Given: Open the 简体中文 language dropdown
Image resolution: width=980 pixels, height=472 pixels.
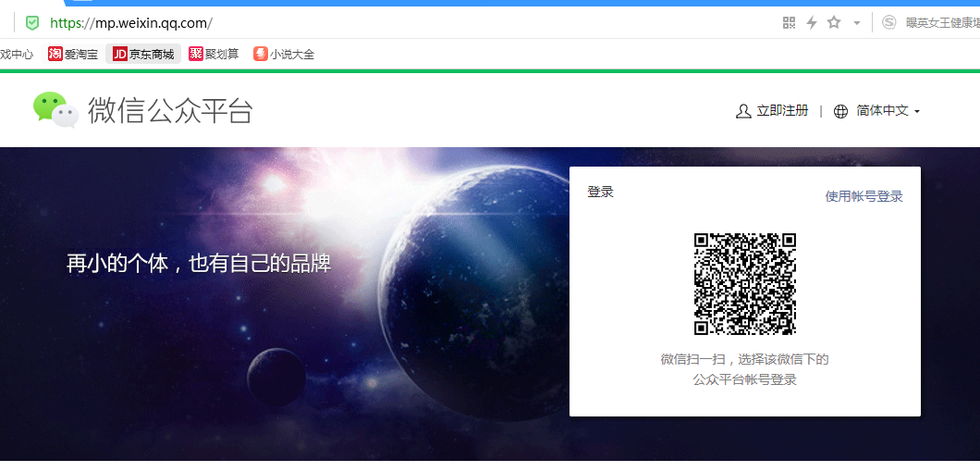Looking at the screenshot, I should click(x=876, y=111).
